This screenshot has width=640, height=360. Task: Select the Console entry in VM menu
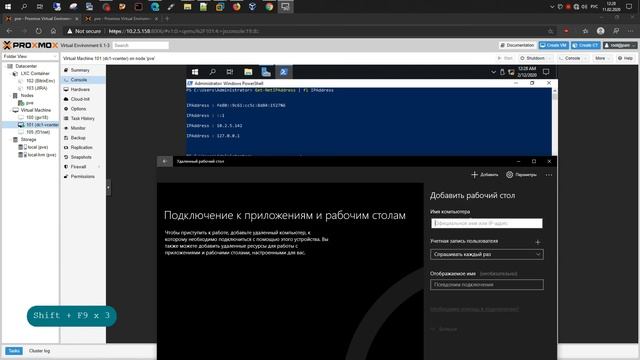(x=83, y=80)
